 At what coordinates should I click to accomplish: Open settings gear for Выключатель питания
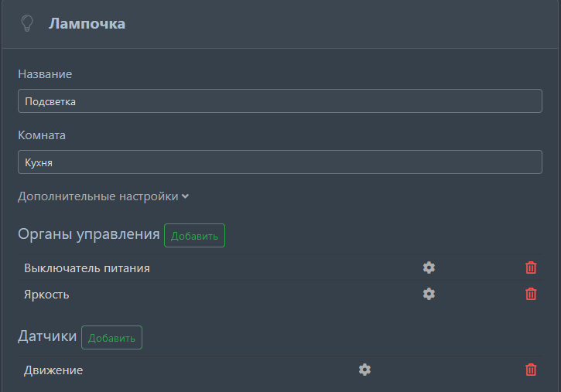click(429, 268)
